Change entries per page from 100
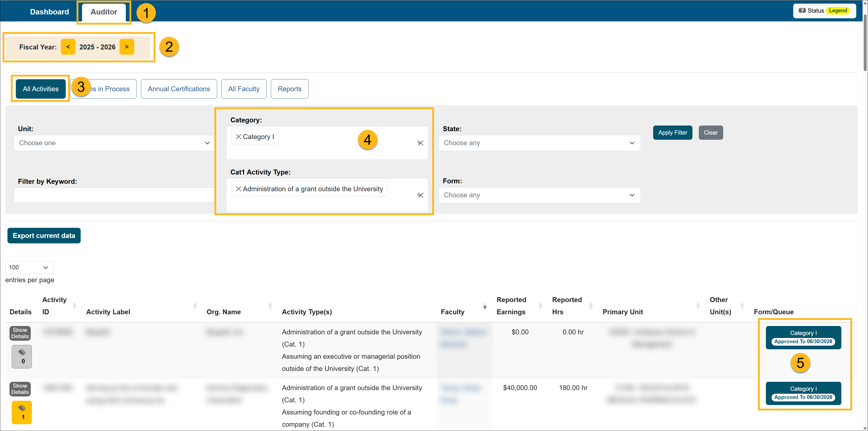The width and height of the screenshot is (868, 431). pos(29,267)
